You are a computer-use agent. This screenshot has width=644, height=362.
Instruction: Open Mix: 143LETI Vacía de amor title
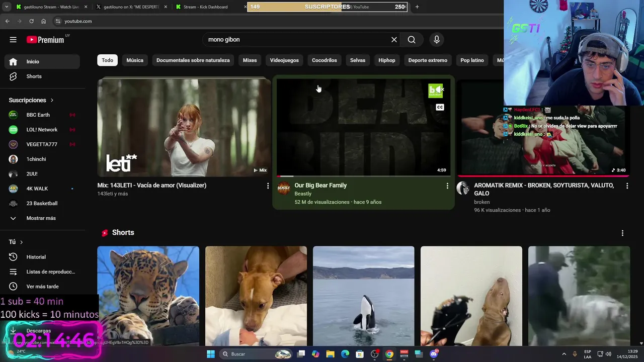pos(152,186)
